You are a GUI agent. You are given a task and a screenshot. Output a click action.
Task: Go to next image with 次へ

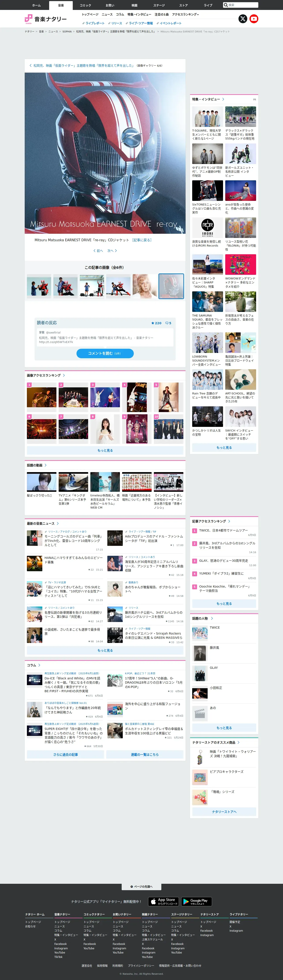tap(112, 251)
